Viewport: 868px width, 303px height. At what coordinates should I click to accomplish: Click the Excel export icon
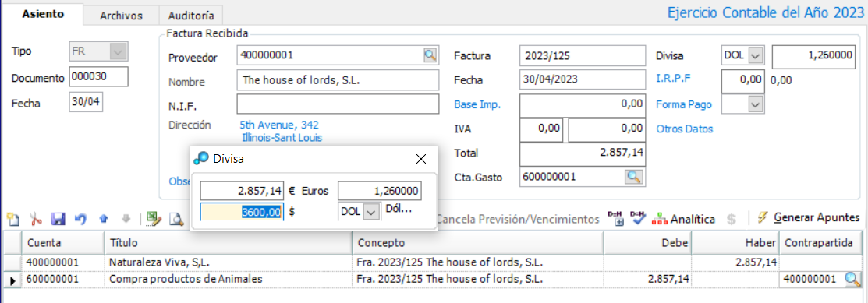154,219
